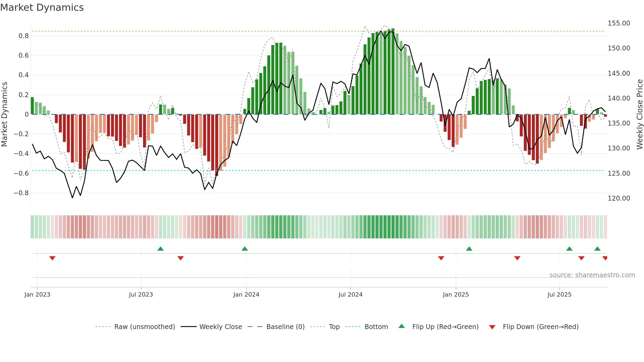Click the 125.00 price axis tick
This screenshot has width=644, height=362.
click(x=619, y=173)
